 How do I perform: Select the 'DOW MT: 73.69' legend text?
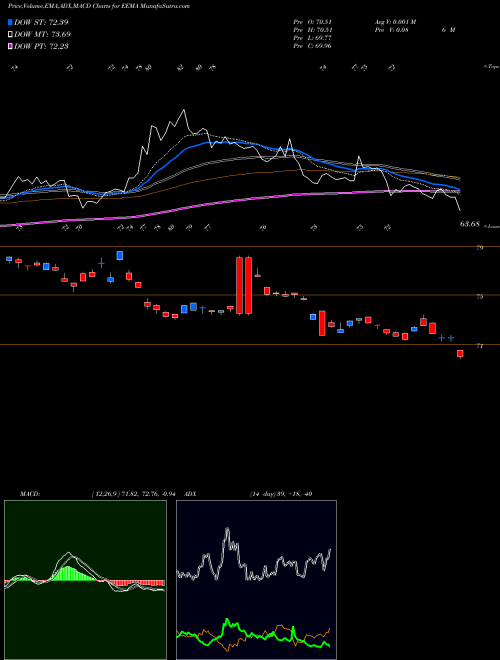(x=42, y=35)
